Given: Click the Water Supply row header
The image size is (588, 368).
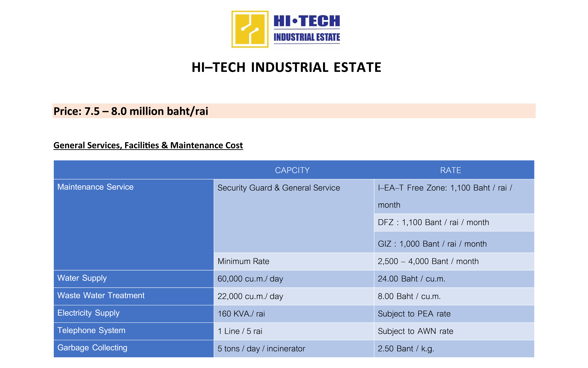Looking at the screenshot, I should click(x=82, y=278).
